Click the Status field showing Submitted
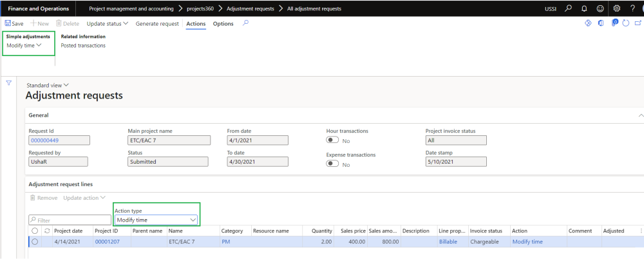Screen dimensions: 644x259 168,162
